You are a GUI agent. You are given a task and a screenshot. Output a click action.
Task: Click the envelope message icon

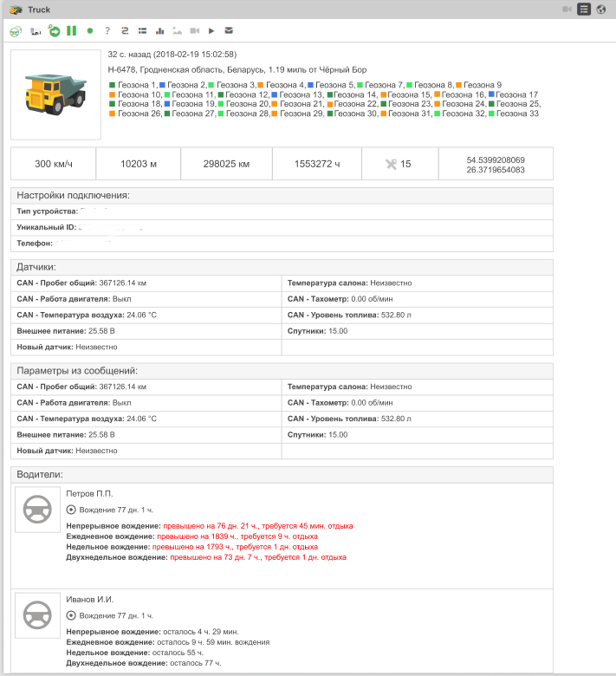pyautogui.click(x=229, y=31)
